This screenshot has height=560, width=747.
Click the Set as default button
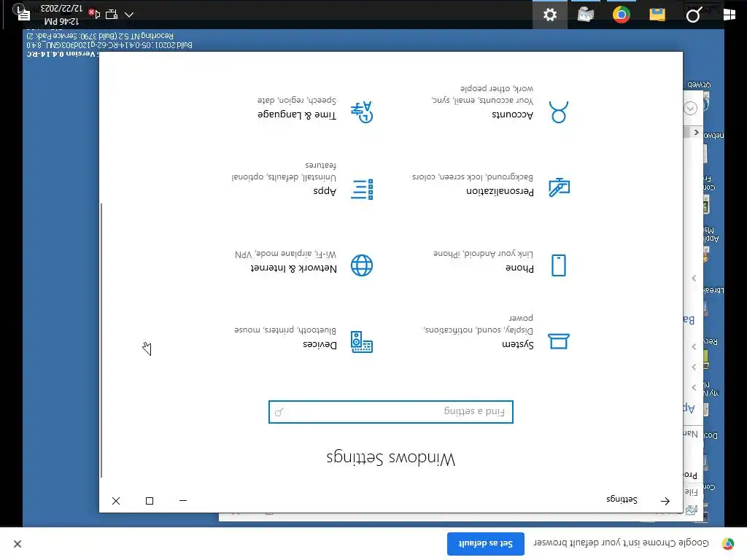(x=485, y=544)
